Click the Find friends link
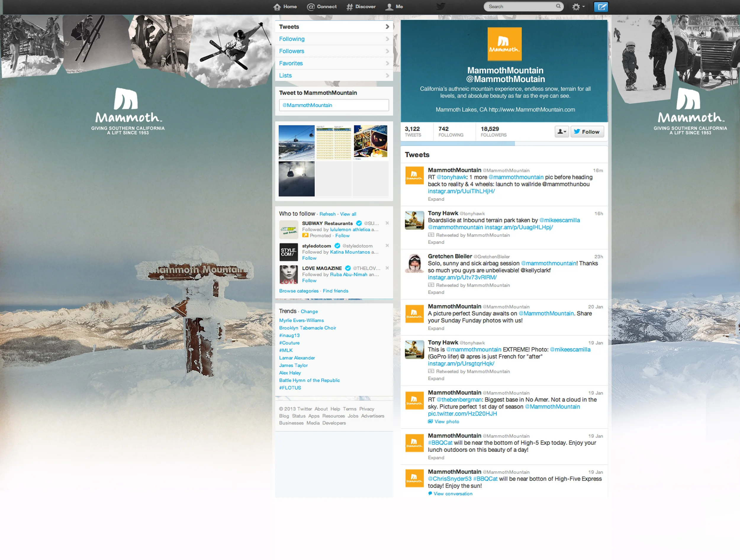The height and width of the screenshot is (560, 740). 335,291
